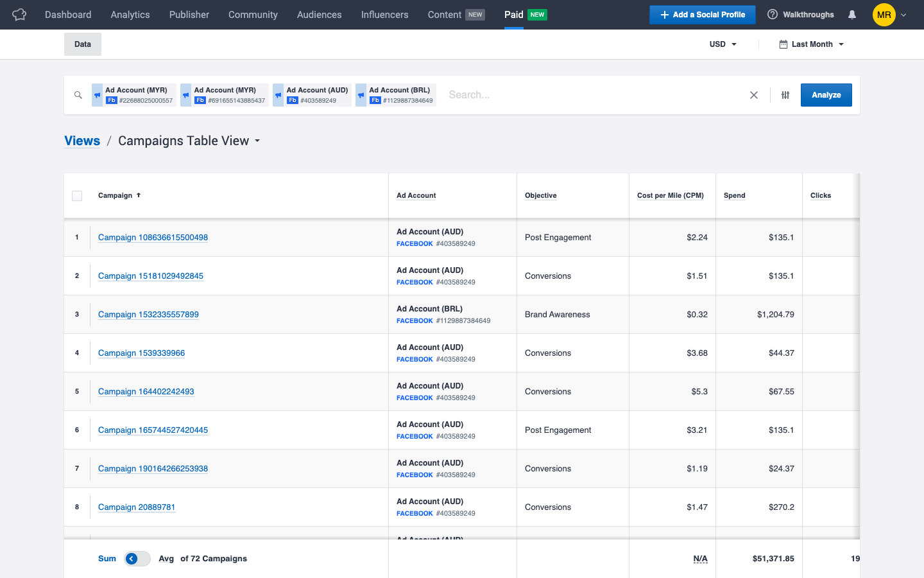Switch to the Paid tab
The width and height of the screenshot is (924, 578).
point(513,14)
